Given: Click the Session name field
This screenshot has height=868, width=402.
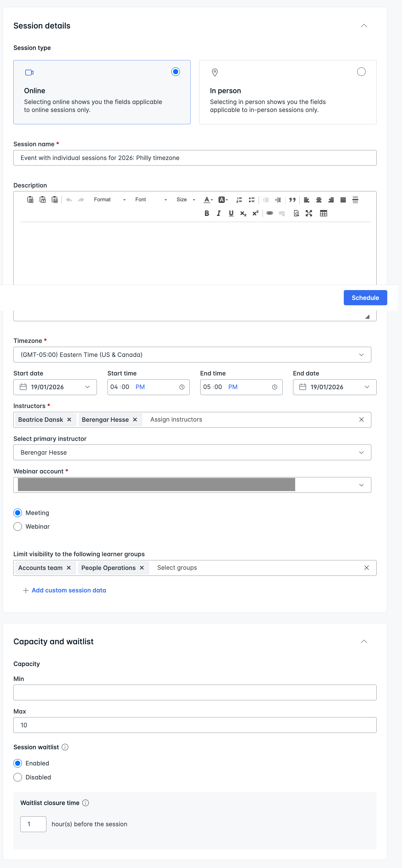Looking at the screenshot, I should click(195, 158).
